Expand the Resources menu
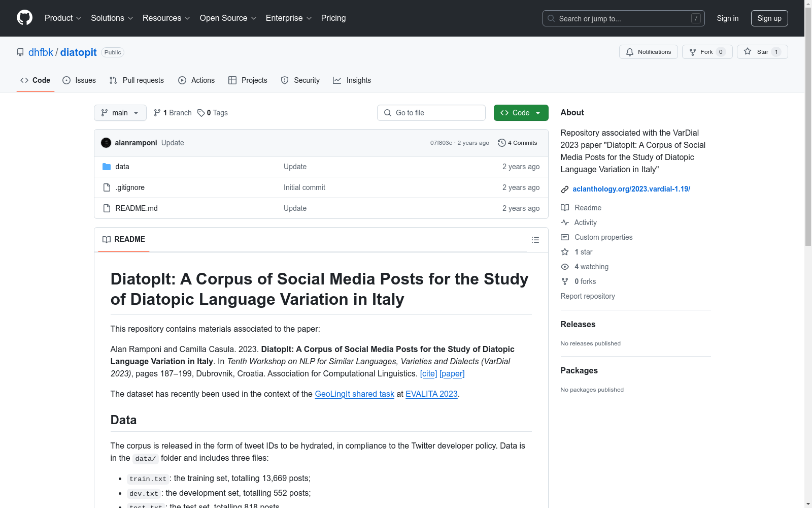This screenshot has height=508, width=812. point(166,18)
